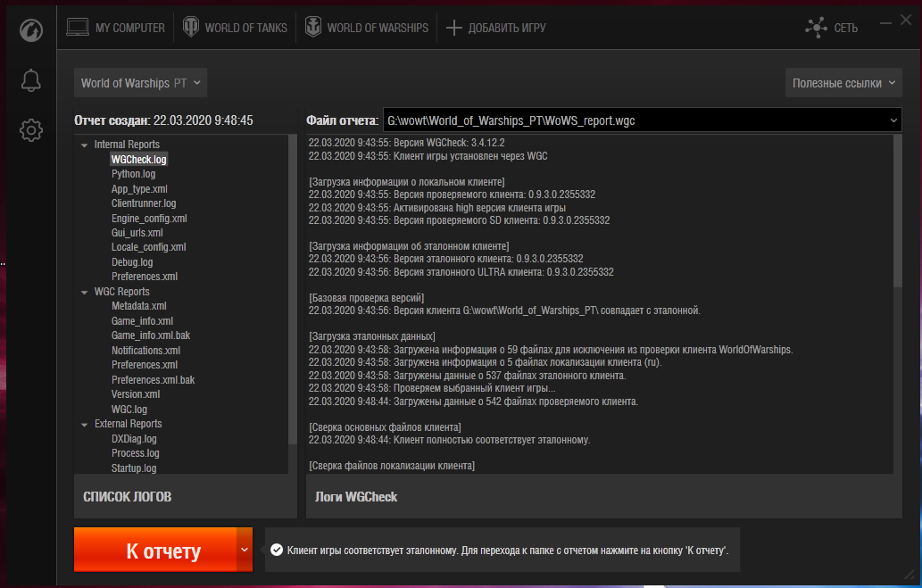Select Version.xml in the tree
Screen dimensions: 922x588
click(136, 394)
